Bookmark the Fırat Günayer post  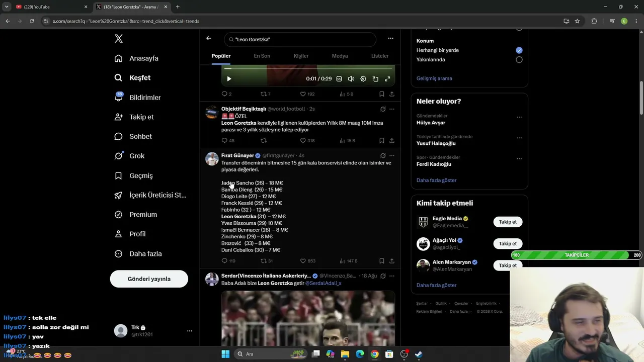(x=382, y=261)
